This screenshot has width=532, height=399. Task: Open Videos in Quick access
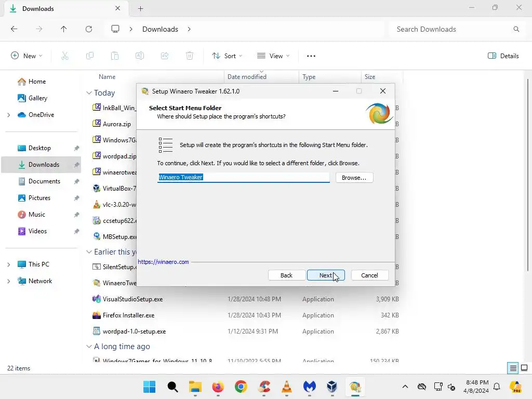tap(37, 231)
